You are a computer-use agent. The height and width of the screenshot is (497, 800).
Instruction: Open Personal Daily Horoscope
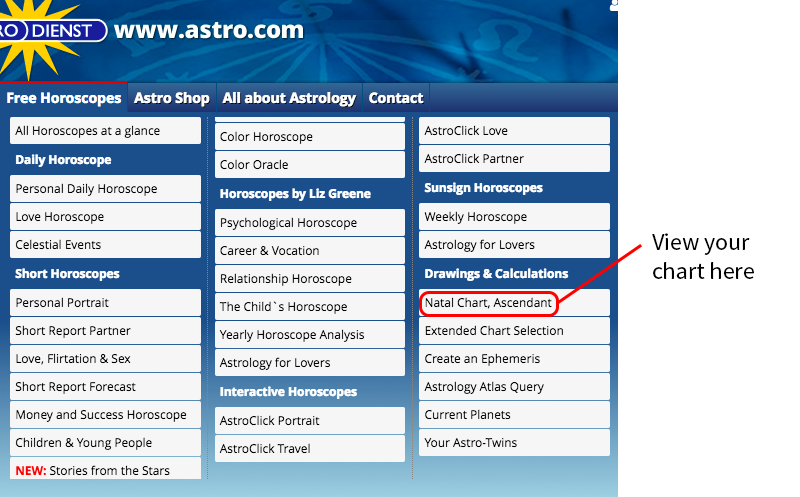coord(105,188)
